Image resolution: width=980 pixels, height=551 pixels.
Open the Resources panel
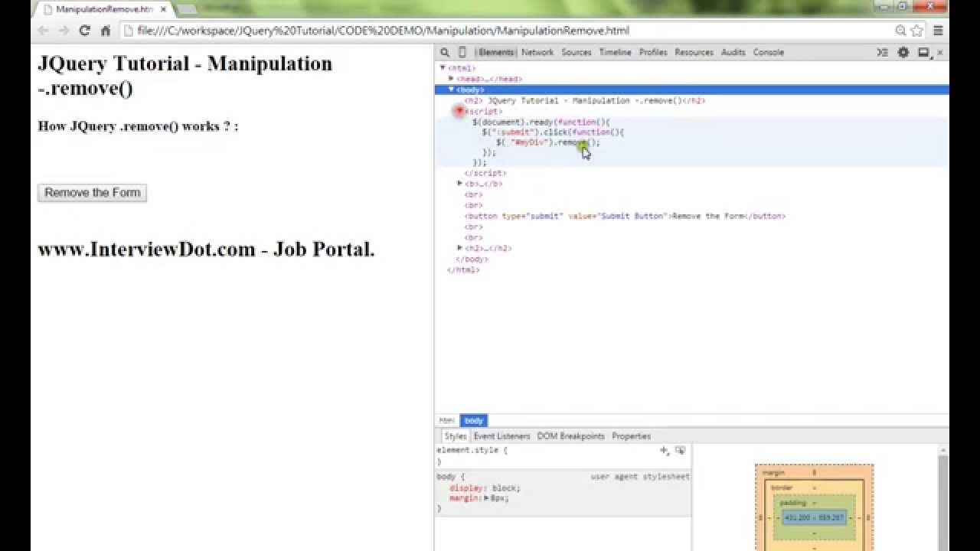(694, 52)
